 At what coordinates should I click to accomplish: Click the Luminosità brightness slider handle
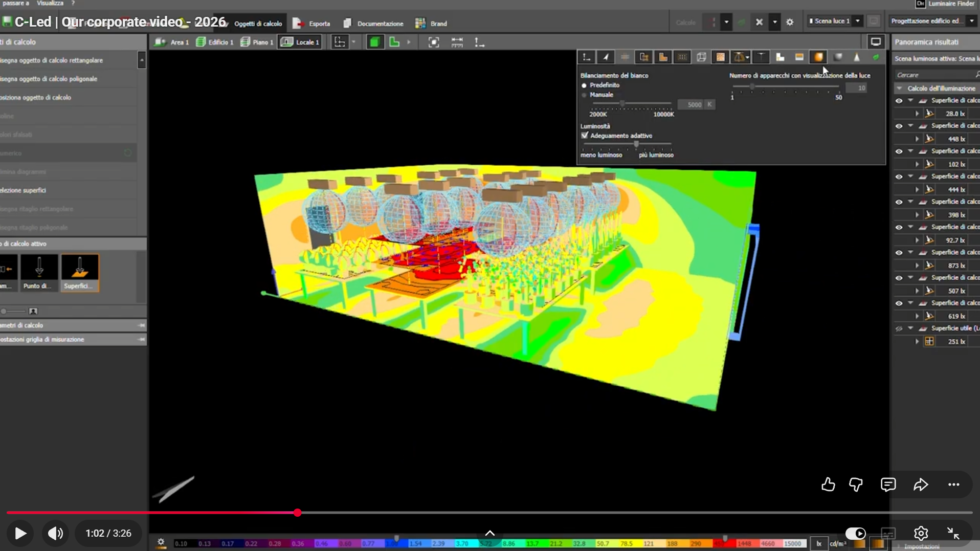(x=636, y=144)
